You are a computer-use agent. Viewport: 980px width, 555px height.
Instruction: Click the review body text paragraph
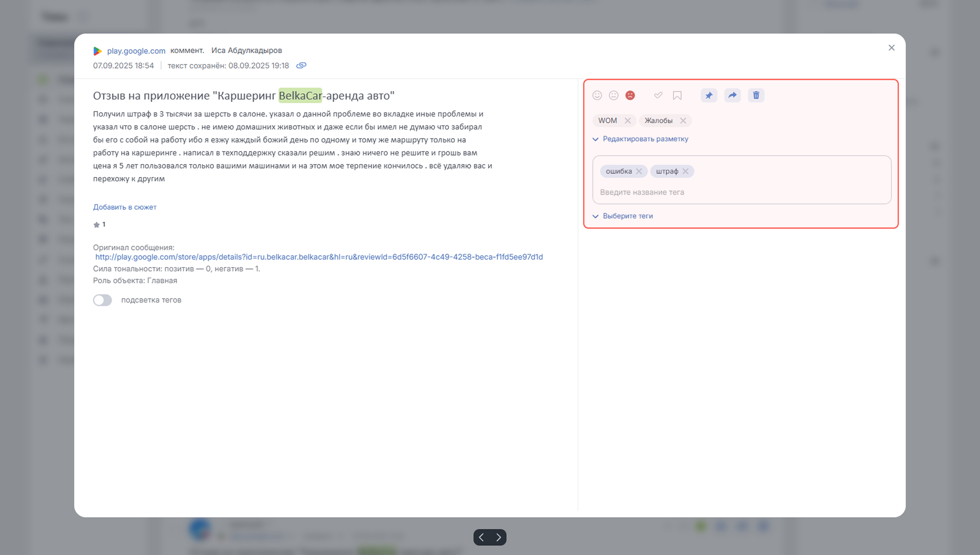293,146
